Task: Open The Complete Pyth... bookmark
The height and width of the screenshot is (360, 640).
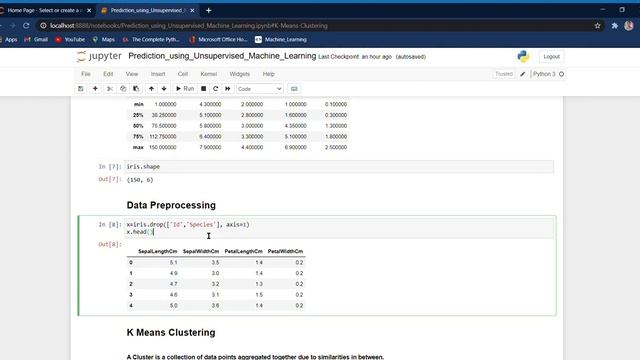Action: pos(151,40)
